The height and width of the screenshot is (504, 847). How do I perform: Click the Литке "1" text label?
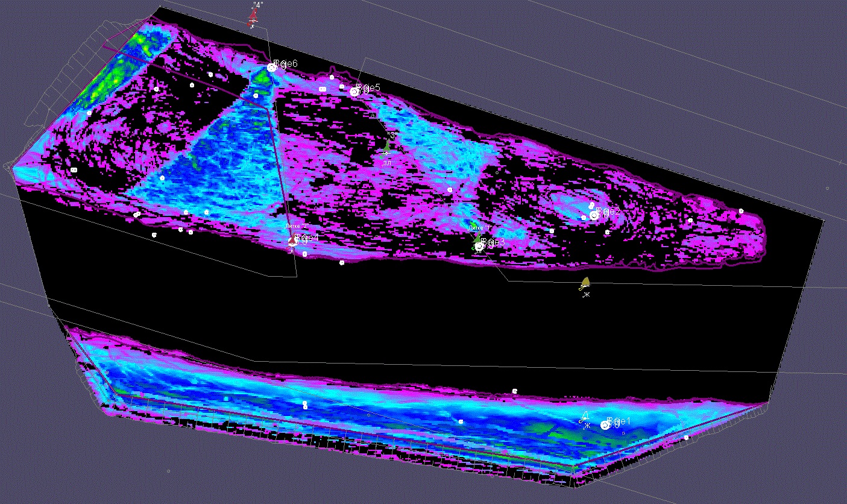pyautogui.click(x=480, y=228)
